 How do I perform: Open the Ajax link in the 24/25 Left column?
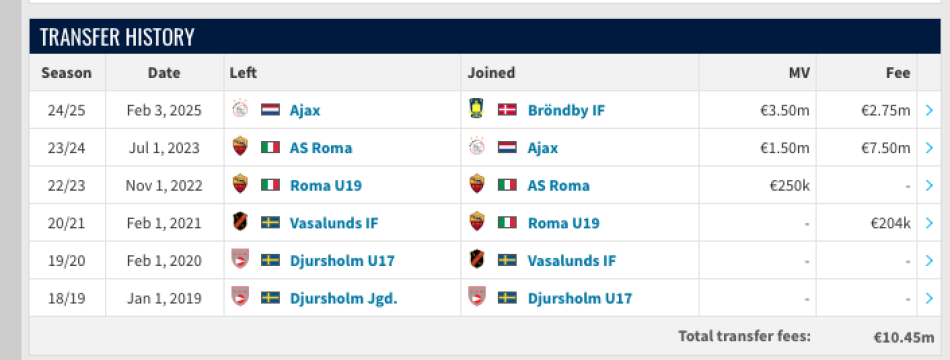pyautogui.click(x=305, y=110)
